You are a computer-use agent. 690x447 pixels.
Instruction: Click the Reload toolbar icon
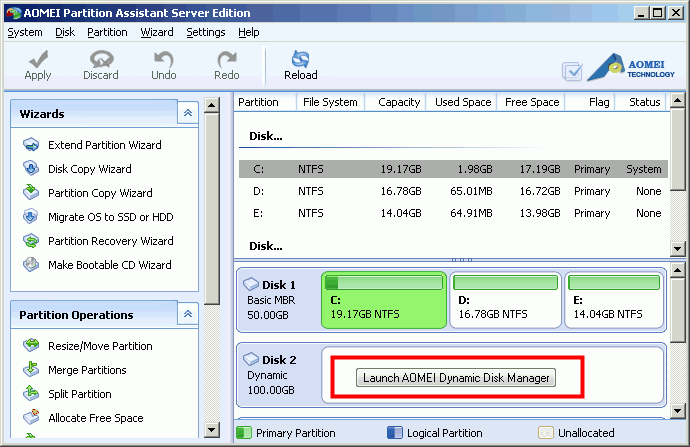[x=301, y=59]
